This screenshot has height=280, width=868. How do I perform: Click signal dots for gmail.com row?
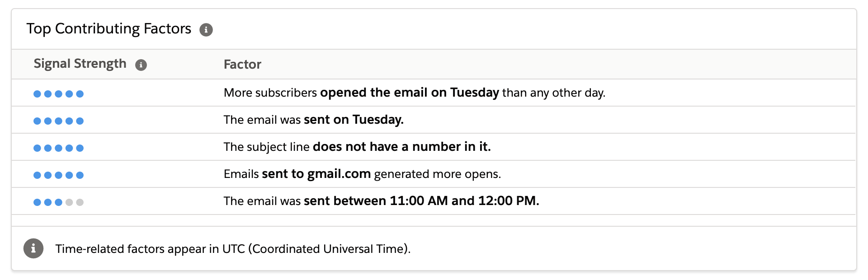click(58, 175)
